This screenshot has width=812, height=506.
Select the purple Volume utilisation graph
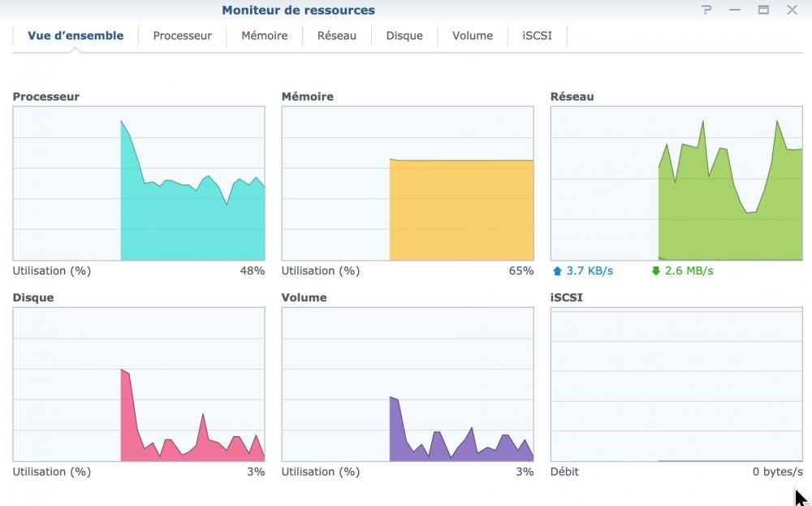408,384
